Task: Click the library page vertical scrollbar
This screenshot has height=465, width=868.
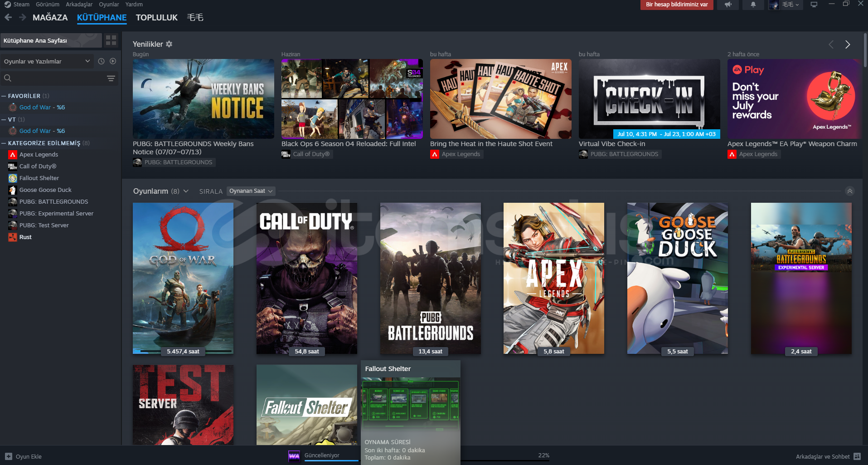Action: click(865, 50)
